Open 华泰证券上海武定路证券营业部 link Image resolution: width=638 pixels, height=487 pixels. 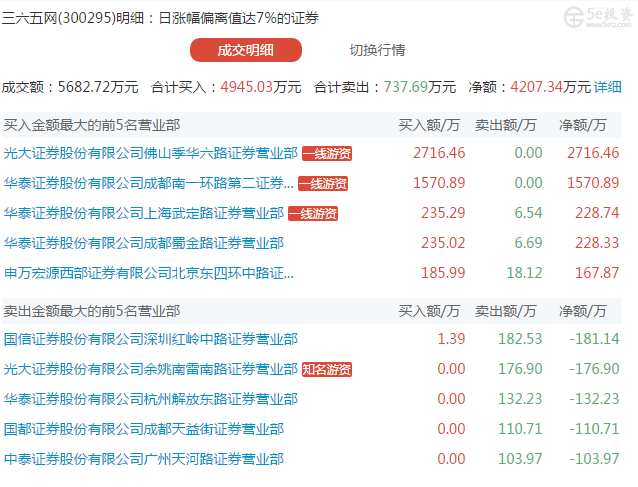[x=144, y=213]
